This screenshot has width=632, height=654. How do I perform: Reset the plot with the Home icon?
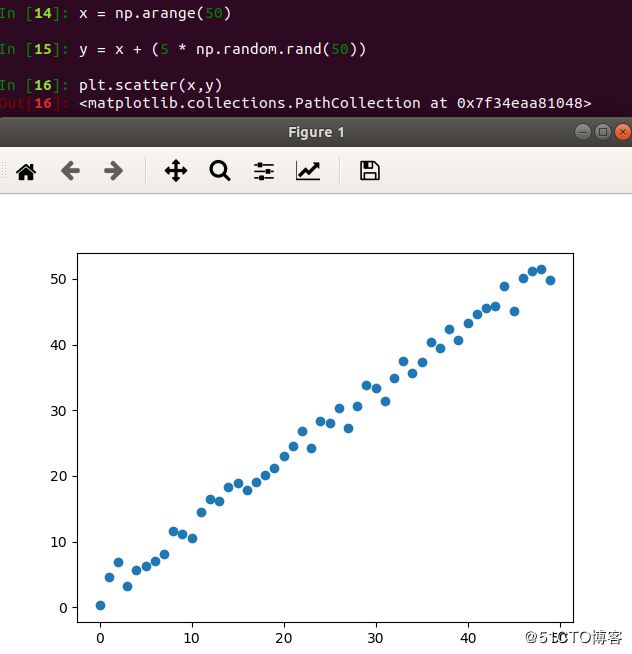pyautogui.click(x=26, y=171)
